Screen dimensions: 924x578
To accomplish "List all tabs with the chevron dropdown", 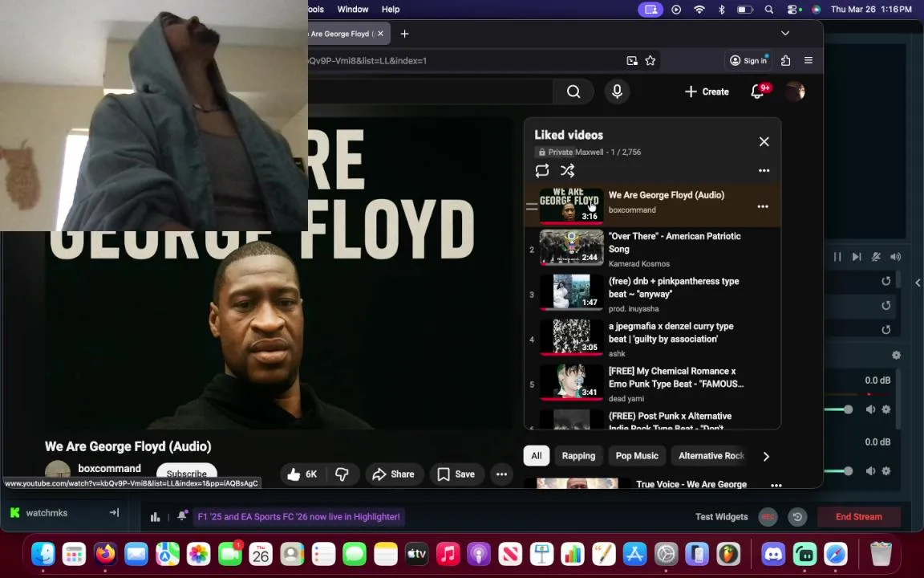I will tap(785, 33).
